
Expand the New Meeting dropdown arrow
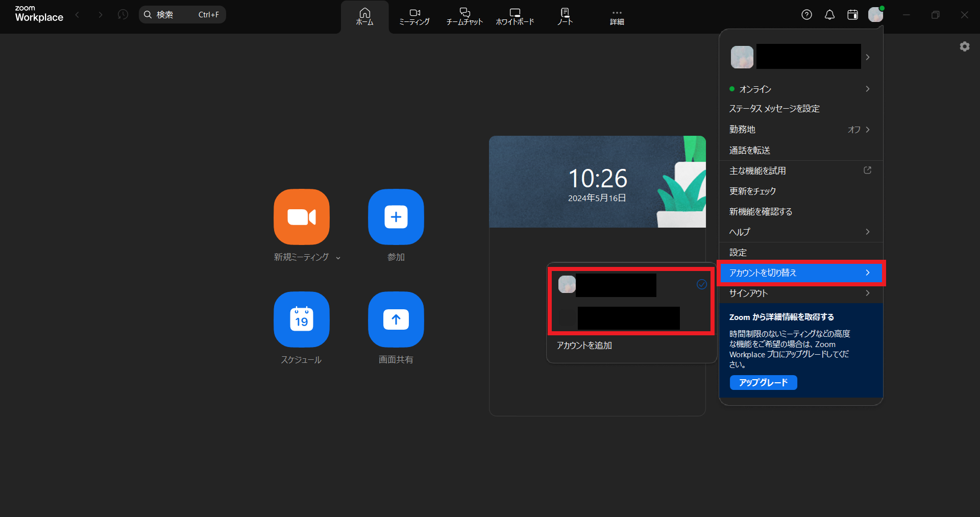click(338, 258)
